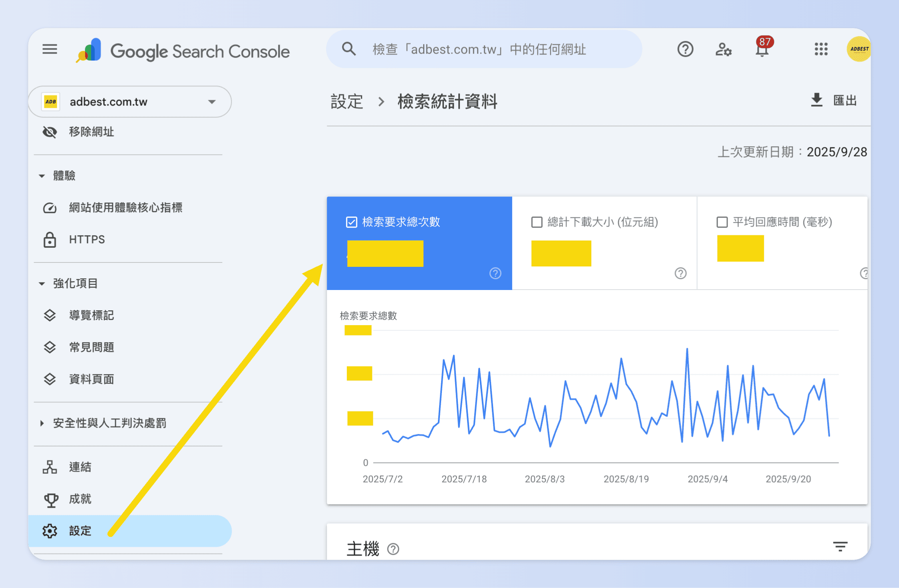The width and height of the screenshot is (899, 588).
Task: Enable 總計下載大小 (位元組) metric
Action: click(537, 222)
